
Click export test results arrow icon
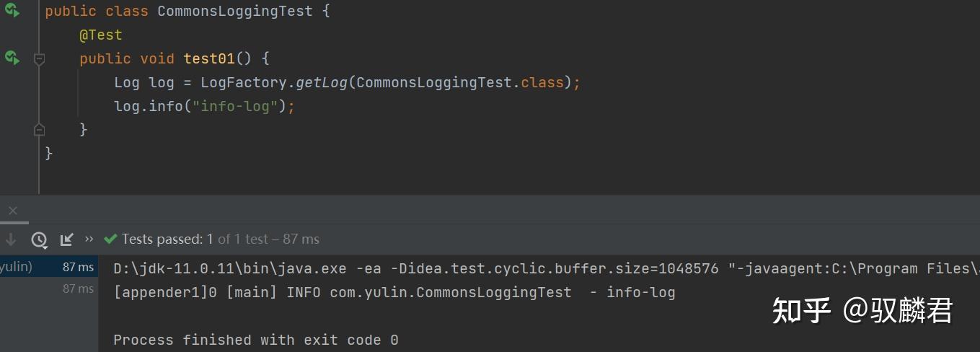tap(67, 239)
